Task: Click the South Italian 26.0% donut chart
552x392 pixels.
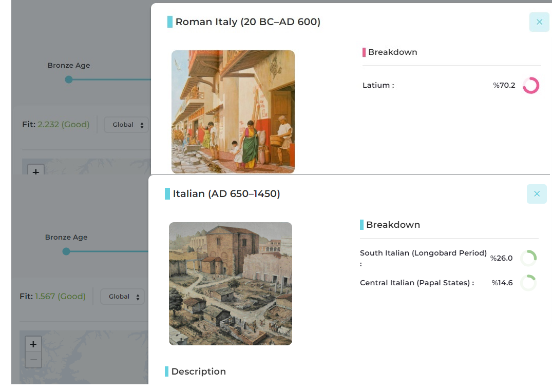Action: pos(528,258)
